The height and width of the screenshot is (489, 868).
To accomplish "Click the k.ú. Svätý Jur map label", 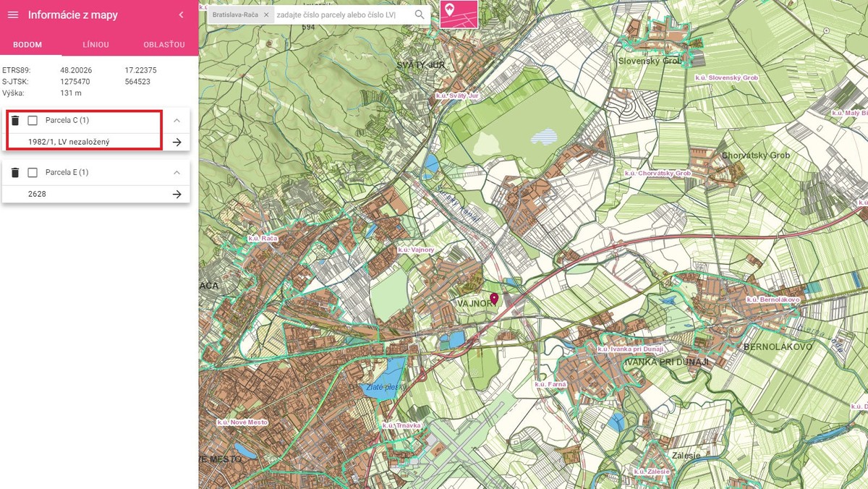I will click(x=457, y=95).
